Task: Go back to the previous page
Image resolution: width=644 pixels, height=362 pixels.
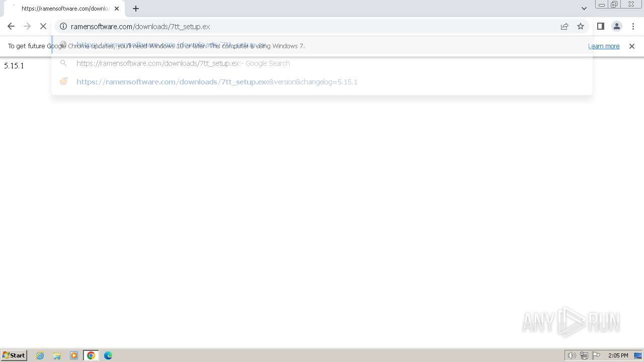Action: [11, 26]
